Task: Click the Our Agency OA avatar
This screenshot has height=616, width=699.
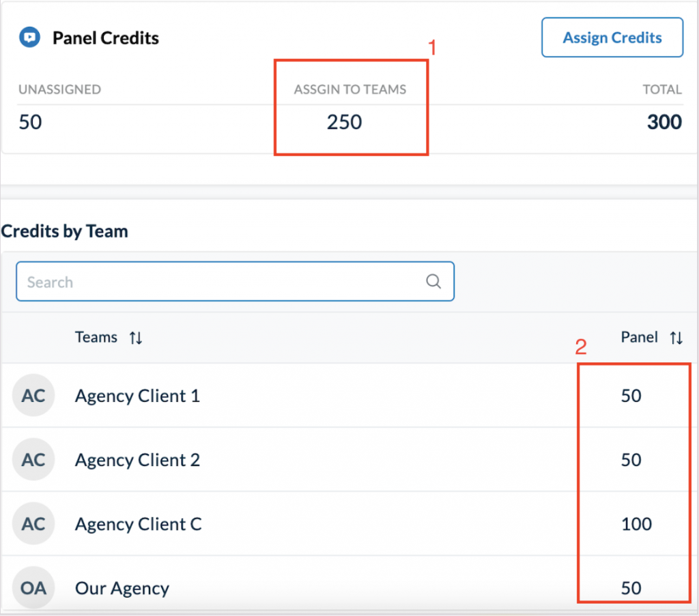Action: pyautogui.click(x=33, y=587)
